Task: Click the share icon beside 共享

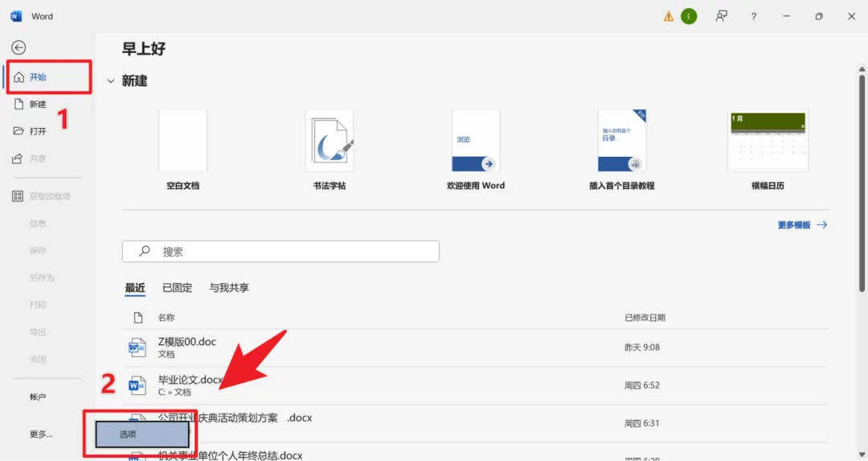Action: (18, 158)
